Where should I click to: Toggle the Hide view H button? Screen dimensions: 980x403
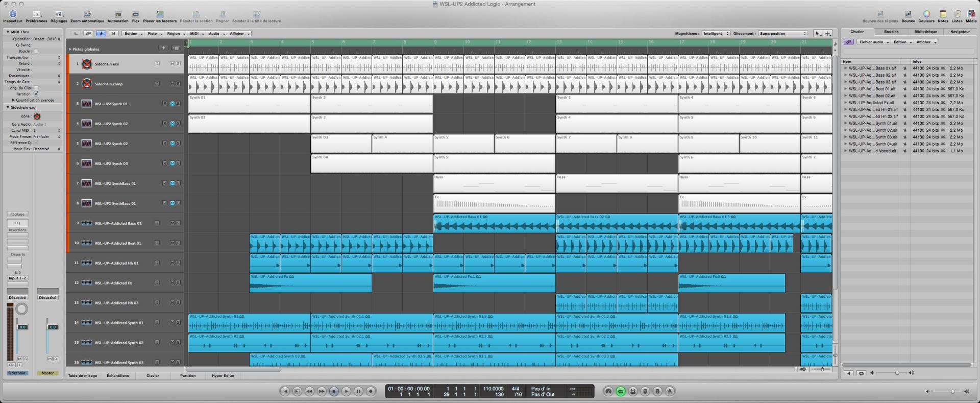[x=114, y=34]
